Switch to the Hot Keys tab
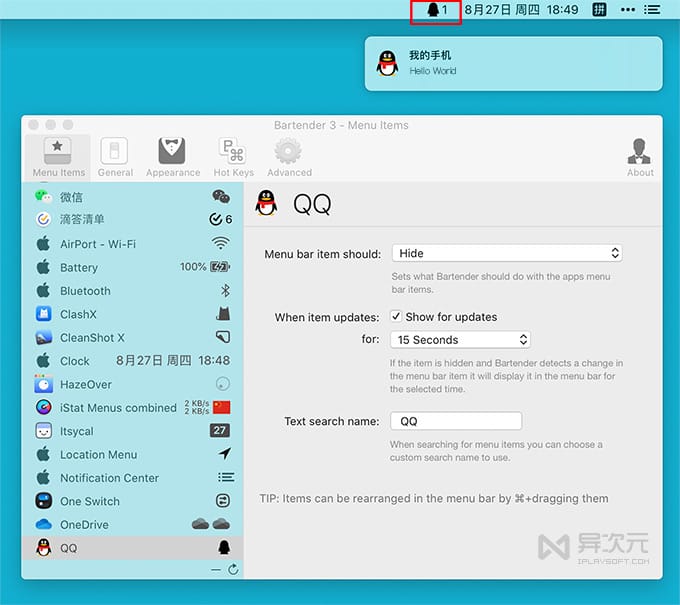The image size is (680, 605). click(233, 157)
